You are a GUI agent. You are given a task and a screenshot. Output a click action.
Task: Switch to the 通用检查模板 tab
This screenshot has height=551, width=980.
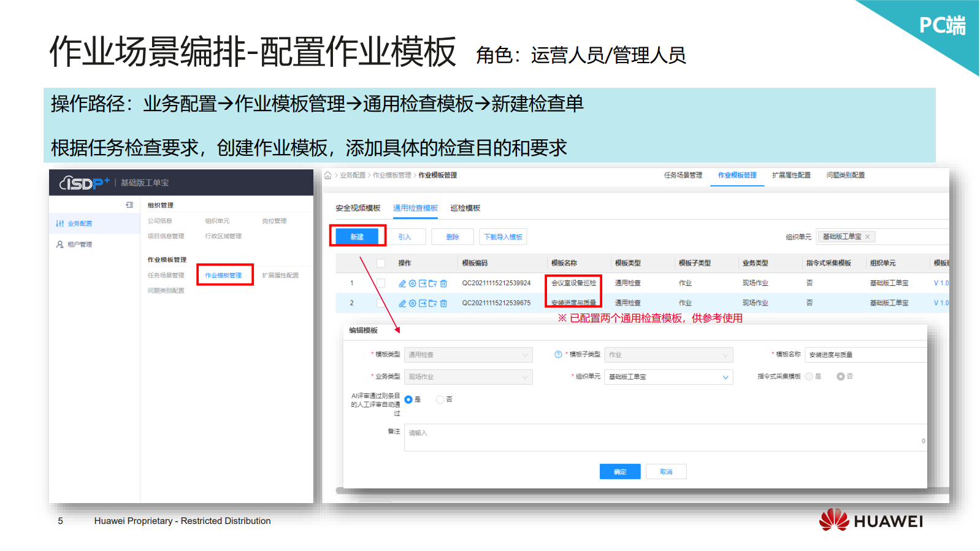click(x=415, y=209)
